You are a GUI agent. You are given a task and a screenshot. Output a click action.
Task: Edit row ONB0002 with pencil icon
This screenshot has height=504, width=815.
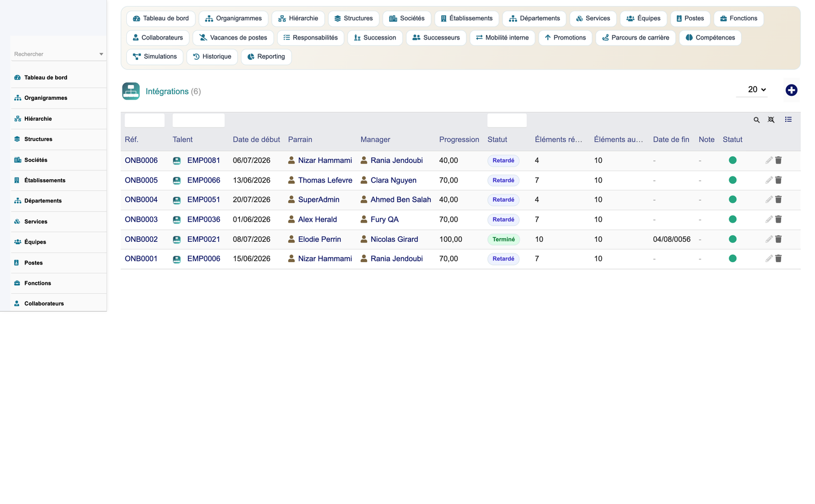point(769,239)
